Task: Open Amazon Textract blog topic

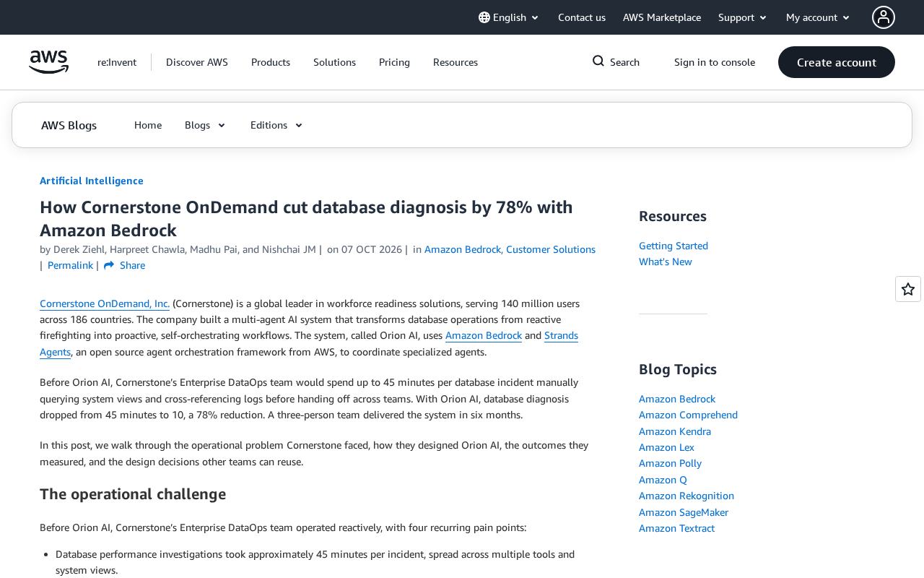Action: pos(676,528)
